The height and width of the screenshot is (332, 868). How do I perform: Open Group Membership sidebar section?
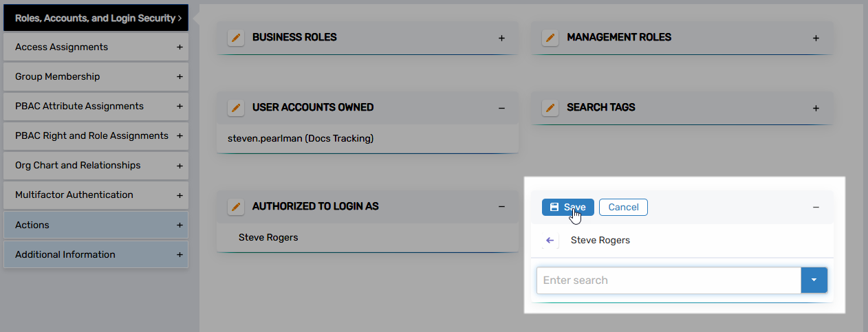click(x=96, y=77)
